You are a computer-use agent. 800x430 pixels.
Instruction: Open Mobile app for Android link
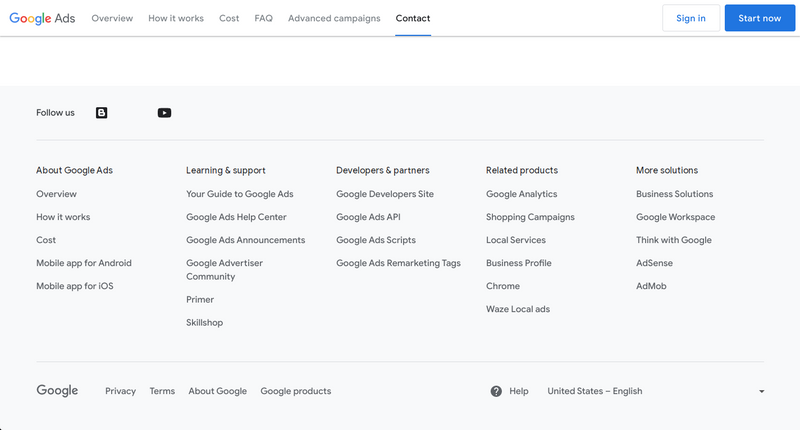[x=84, y=263]
